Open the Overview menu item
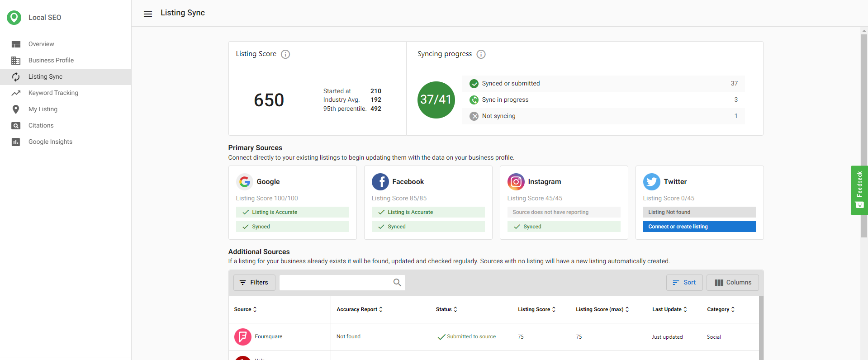The width and height of the screenshot is (868, 360). (x=66, y=44)
